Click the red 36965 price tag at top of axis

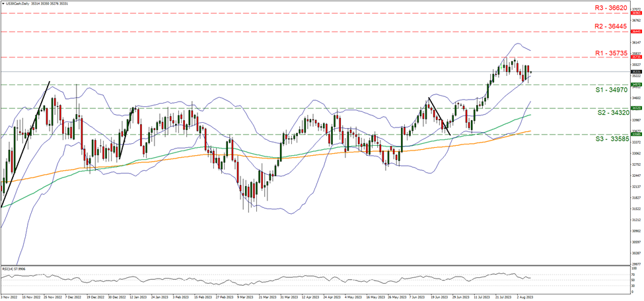(635, 13)
